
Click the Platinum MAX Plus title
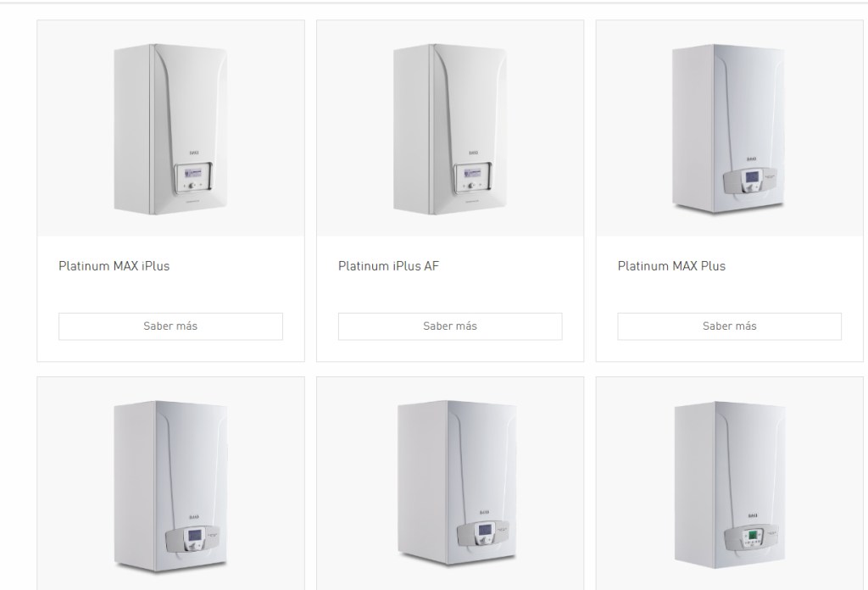pyautogui.click(x=671, y=266)
